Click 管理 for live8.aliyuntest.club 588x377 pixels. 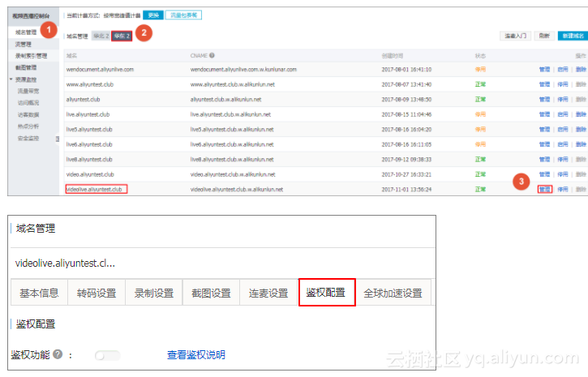(544, 159)
